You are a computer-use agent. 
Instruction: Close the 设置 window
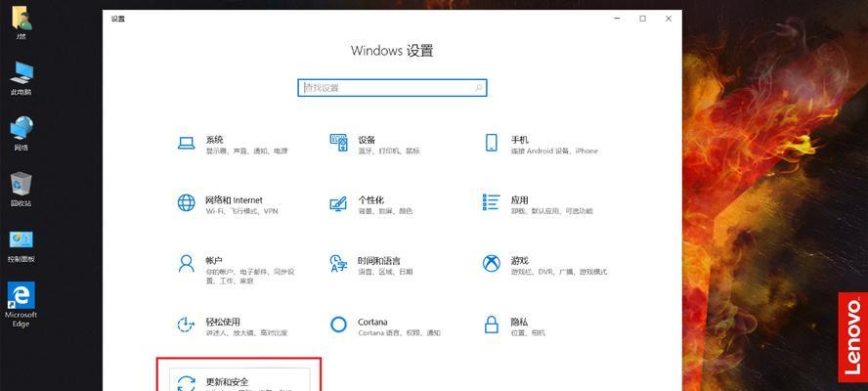669,19
